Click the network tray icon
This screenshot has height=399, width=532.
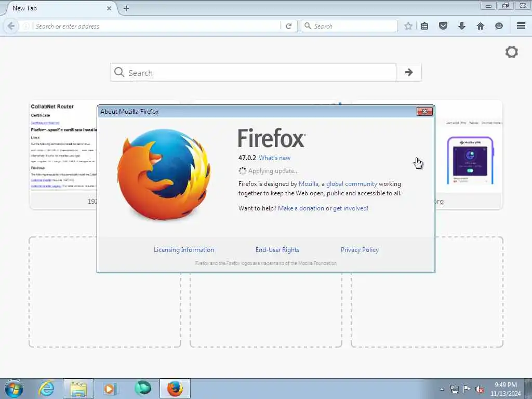tap(454, 389)
